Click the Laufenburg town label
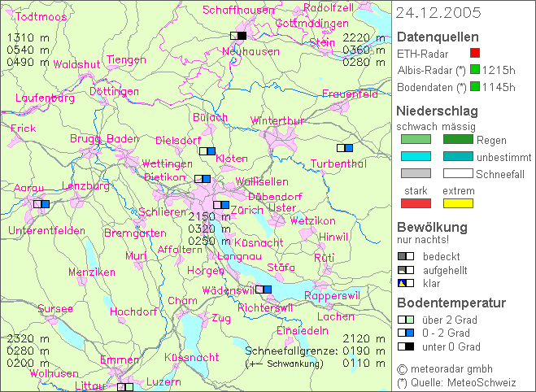Image resolution: width=536 pixels, height=392 pixels. point(45,98)
